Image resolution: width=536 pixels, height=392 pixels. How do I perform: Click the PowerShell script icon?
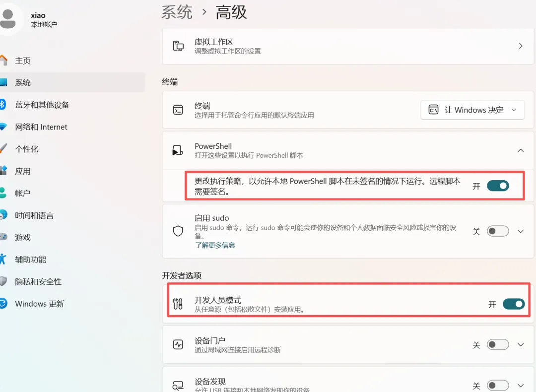(178, 150)
